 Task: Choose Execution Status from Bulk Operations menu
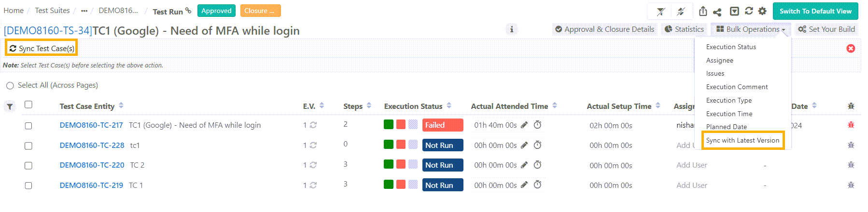[x=731, y=47]
